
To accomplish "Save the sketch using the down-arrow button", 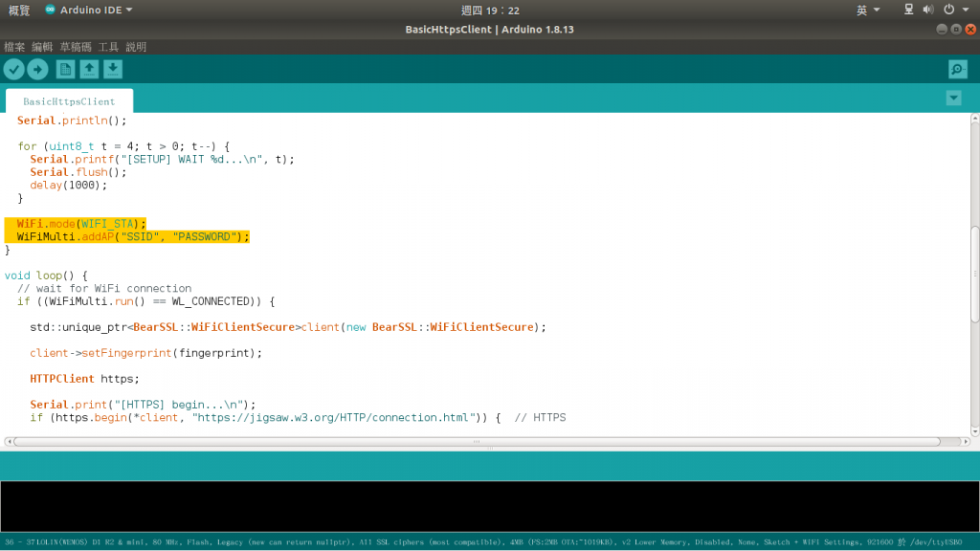I will click(x=113, y=69).
